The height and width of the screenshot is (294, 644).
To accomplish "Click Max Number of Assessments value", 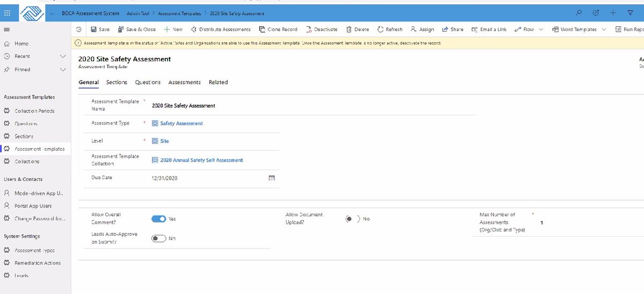I will [x=542, y=223].
